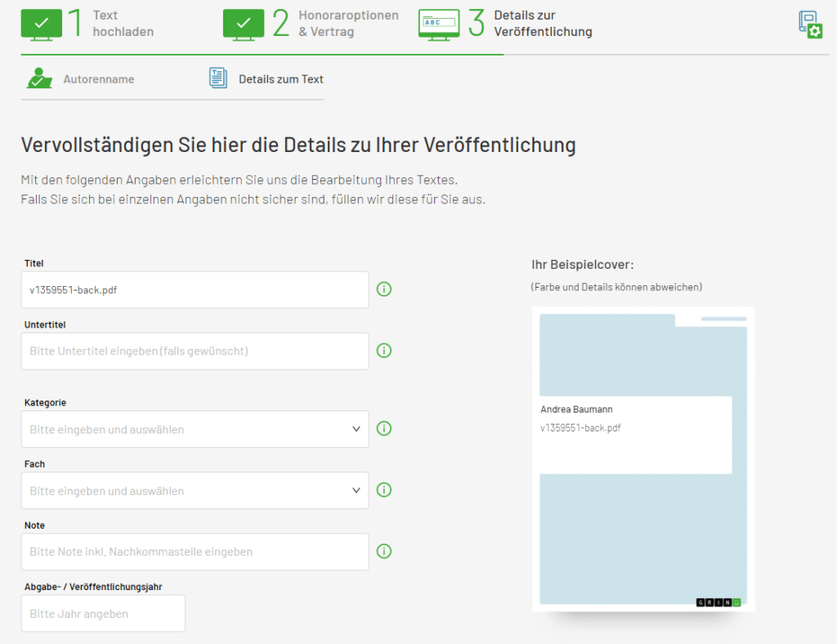Image resolution: width=837 pixels, height=644 pixels.
Task: Click the info icon beside Titel field
Action: 384,289
